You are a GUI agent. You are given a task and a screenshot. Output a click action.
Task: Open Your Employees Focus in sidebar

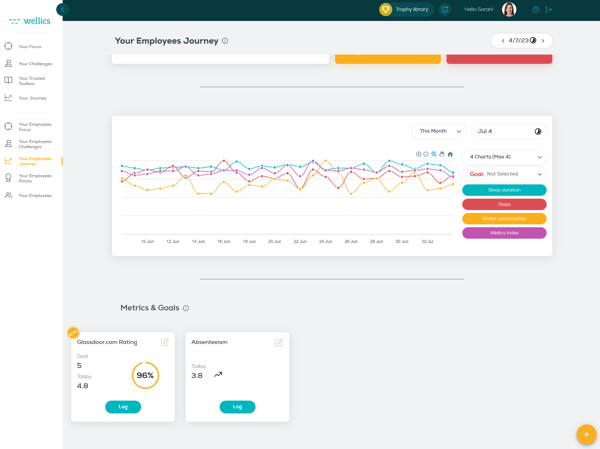tap(35, 127)
